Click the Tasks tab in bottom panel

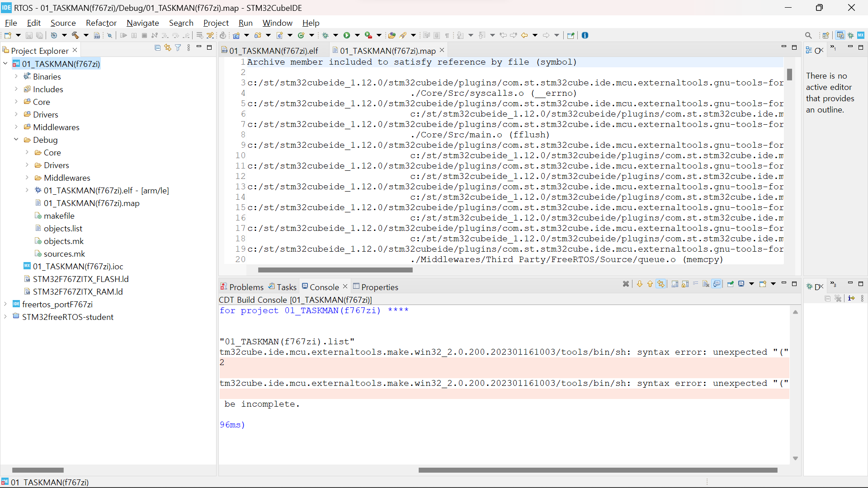pos(286,286)
